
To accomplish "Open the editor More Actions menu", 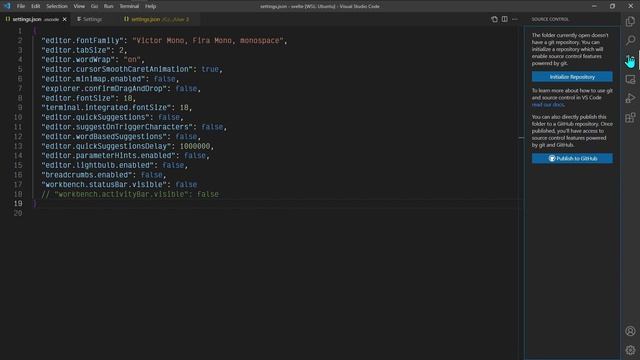I will click(x=515, y=19).
